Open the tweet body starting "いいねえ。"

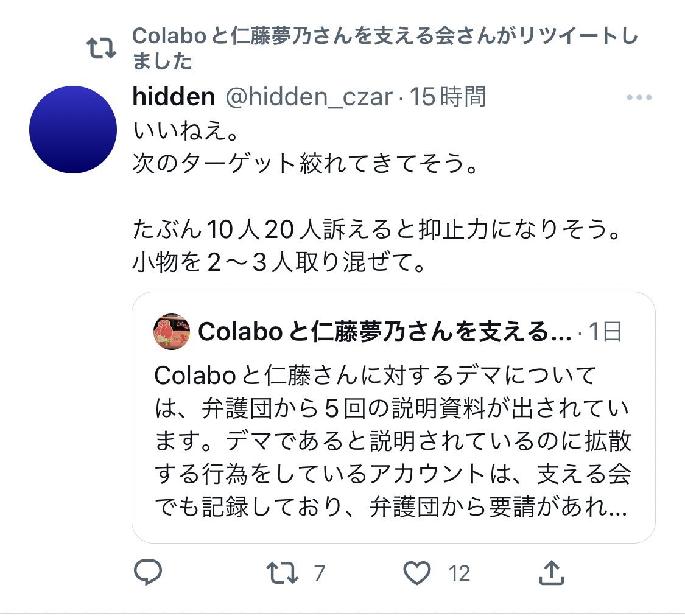(376, 196)
